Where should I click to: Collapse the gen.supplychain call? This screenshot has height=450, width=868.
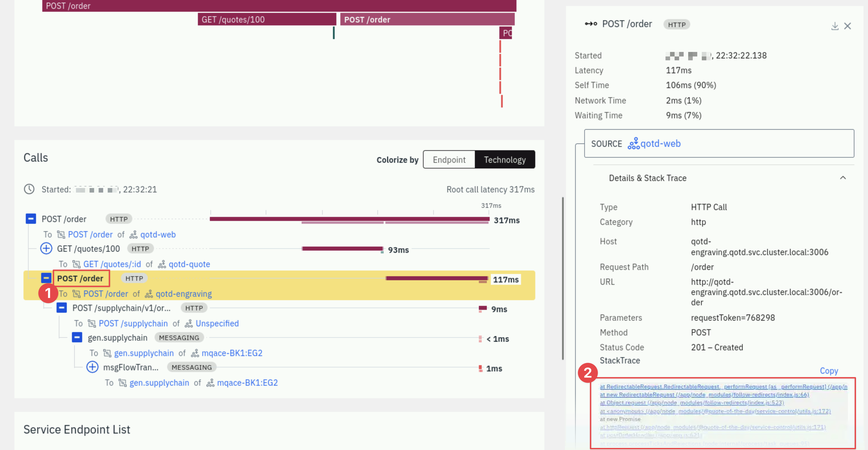77,337
